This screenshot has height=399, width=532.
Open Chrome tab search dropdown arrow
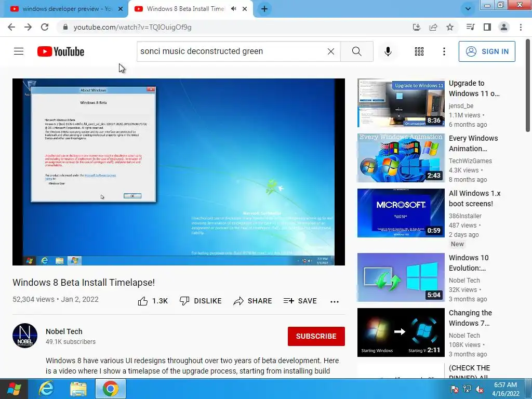[x=468, y=9]
